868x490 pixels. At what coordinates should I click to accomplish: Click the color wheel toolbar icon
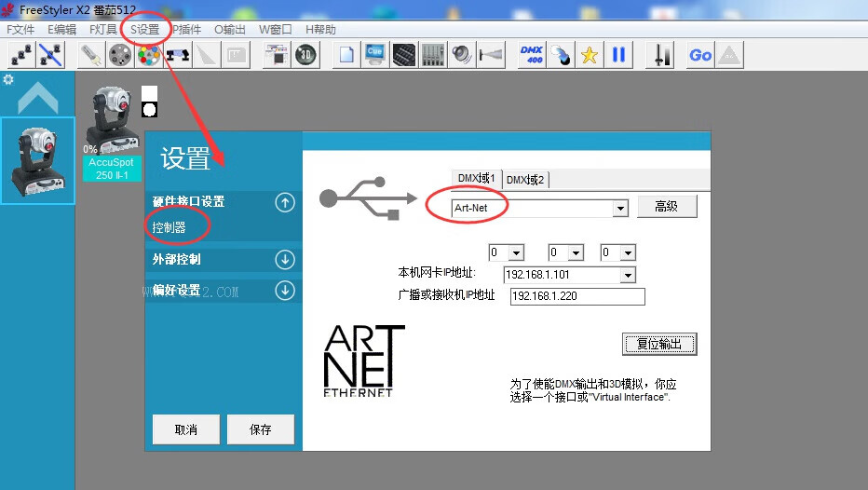click(x=148, y=55)
